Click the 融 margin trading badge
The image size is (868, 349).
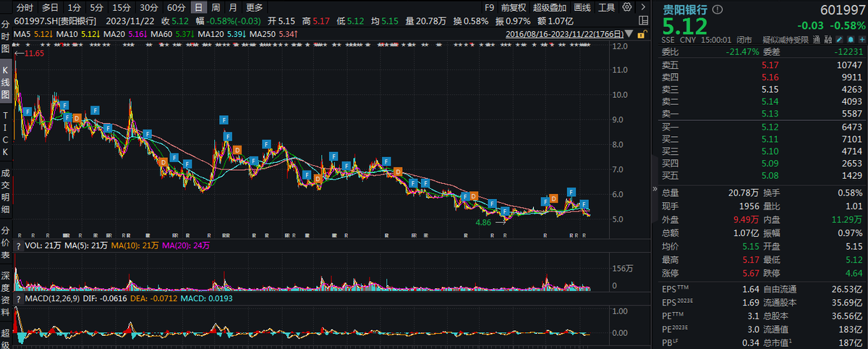[x=830, y=40]
